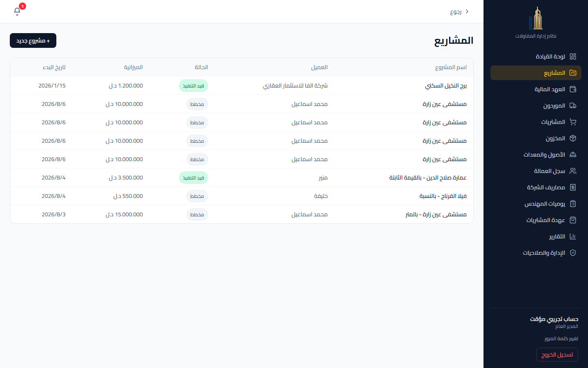Open project فيلا الفرناج - بالنسبة

point(443,196)
